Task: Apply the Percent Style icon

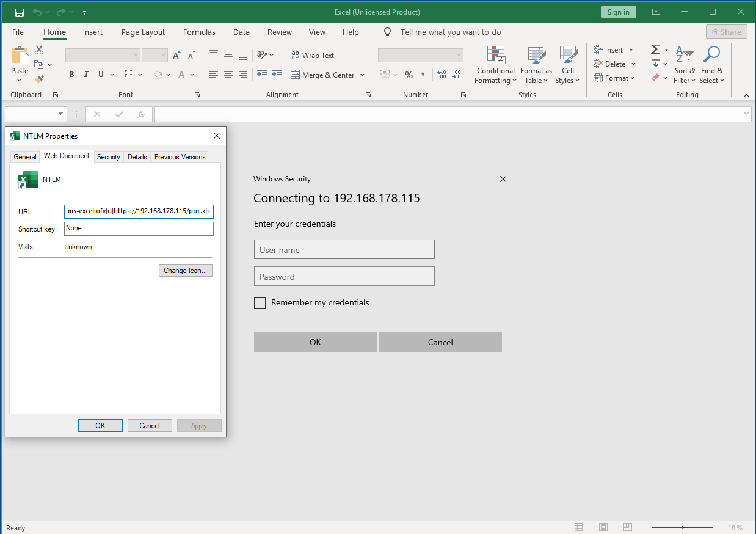Action: pos(409,75)
